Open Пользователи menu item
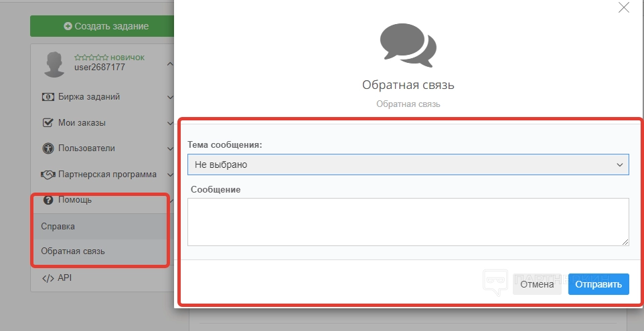Image resolution: width=644 pixels, height=331 pixels. click(86, 148)
